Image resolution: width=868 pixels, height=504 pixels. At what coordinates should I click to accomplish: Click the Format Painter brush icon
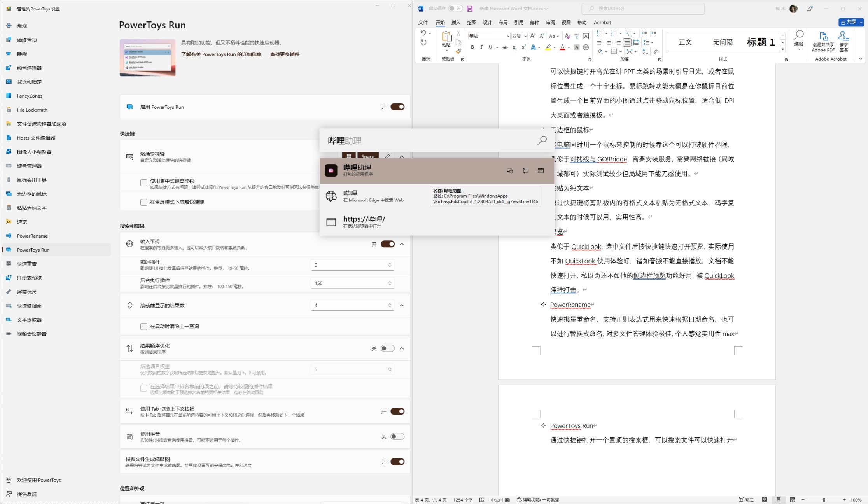458,51
